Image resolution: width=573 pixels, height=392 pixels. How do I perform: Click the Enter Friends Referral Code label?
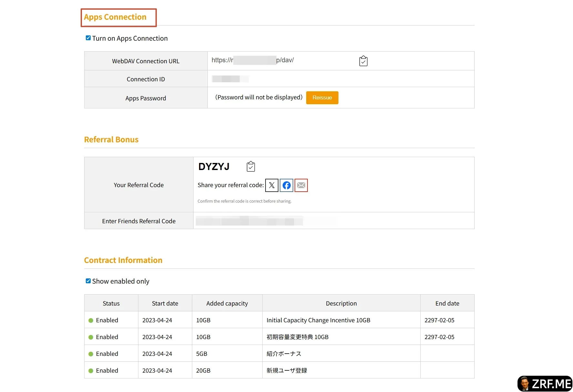pos(139,221)
